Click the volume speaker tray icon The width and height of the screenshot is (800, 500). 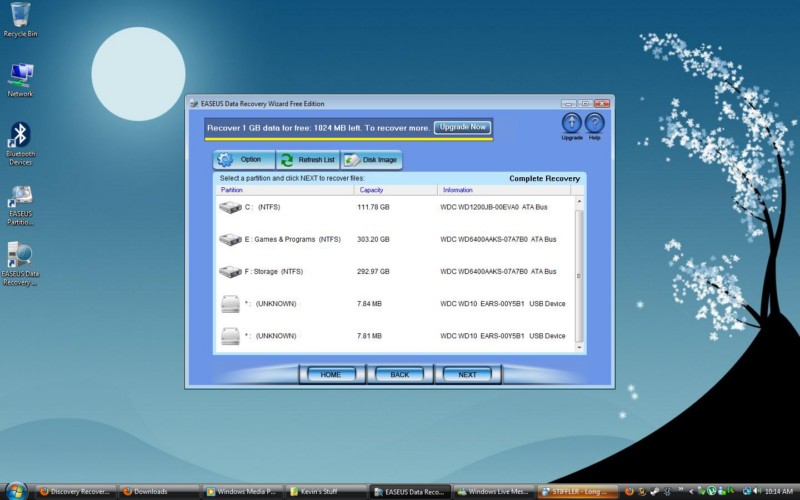coord(758,491)
